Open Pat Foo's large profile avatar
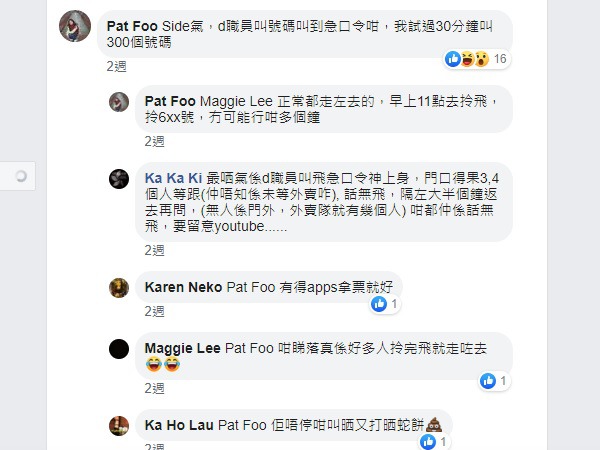This screenshot has height=450, width=600. [x=75, y=26]
